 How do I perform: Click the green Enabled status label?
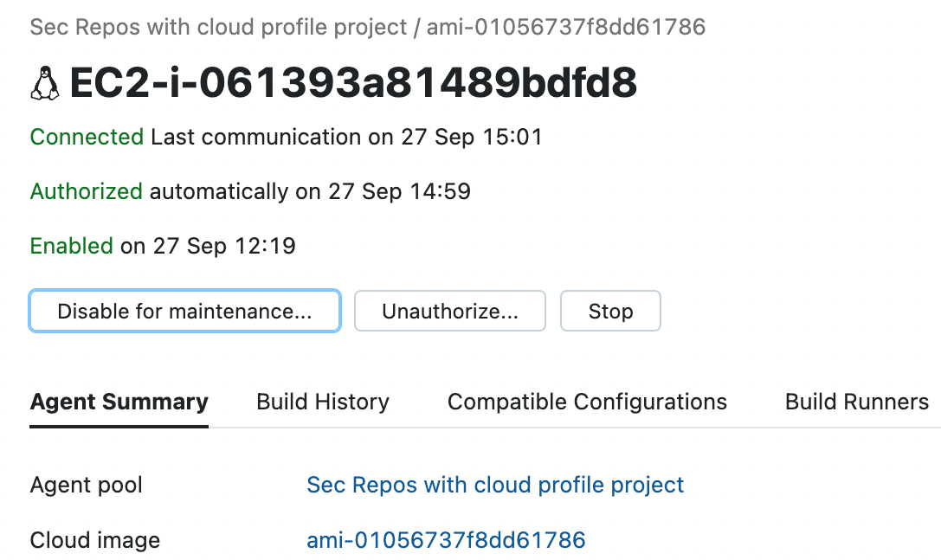tap(71, 246)
